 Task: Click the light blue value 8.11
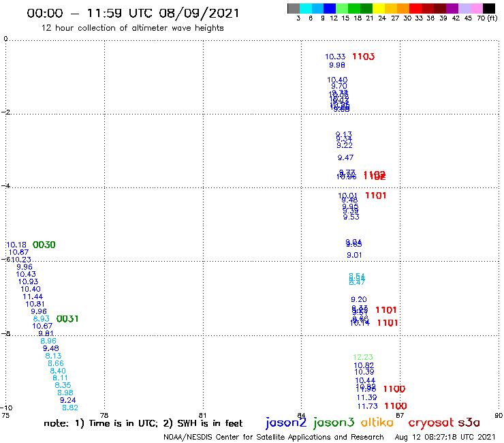[61, 378]
